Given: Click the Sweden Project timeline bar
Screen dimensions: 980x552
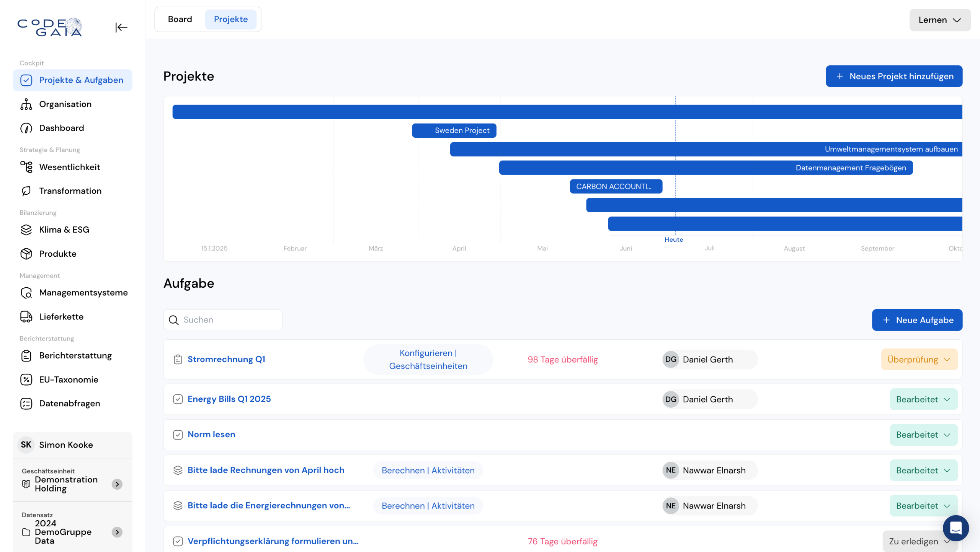Looking at the screenshot, I should coord(454,130).
